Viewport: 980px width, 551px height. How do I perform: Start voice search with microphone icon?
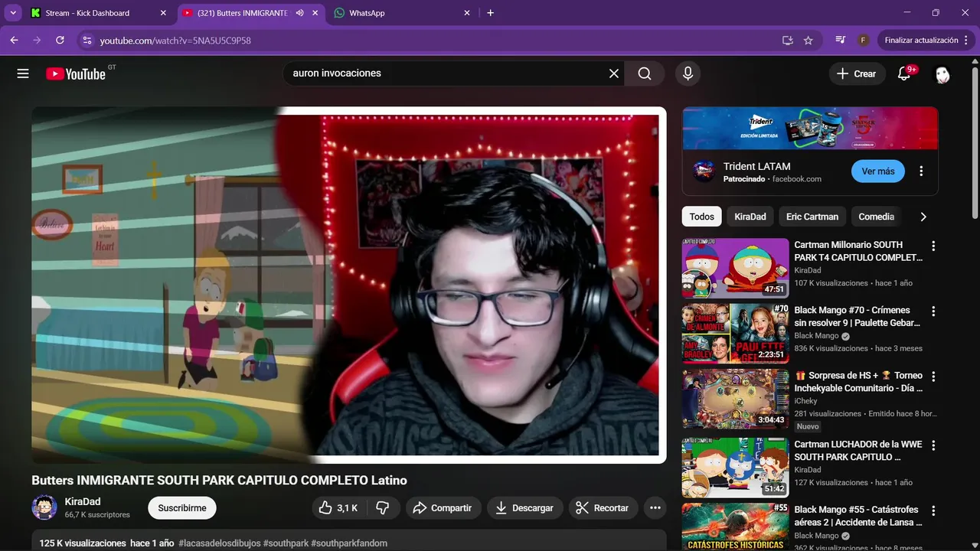tap(688, 73)
